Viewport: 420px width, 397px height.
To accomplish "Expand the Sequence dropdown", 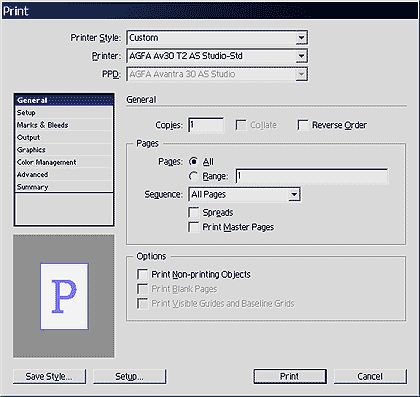I will (244, 194).
